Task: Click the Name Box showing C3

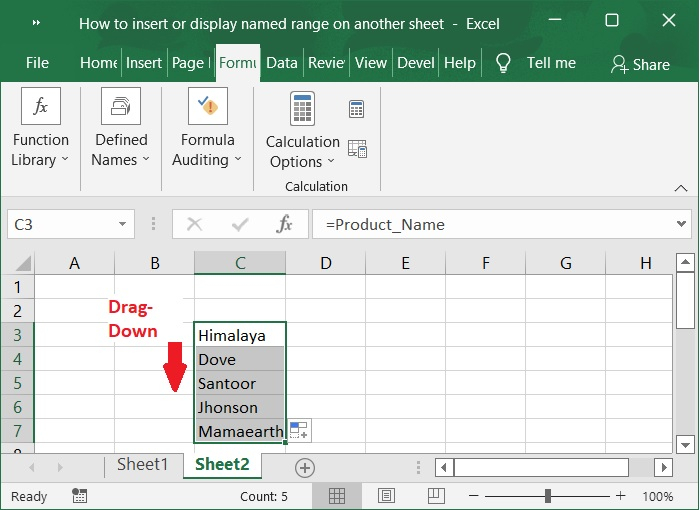Action: [x=60, y=225]
